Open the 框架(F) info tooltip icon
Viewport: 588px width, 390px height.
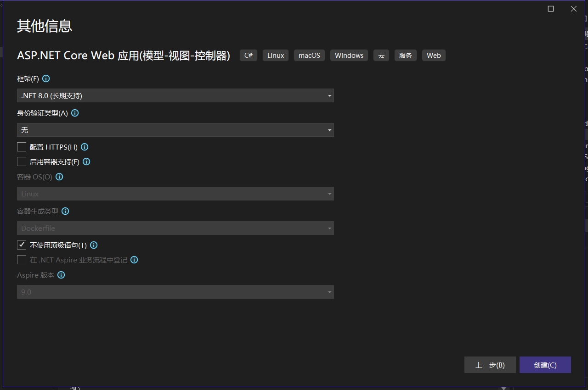coord(46,78)
